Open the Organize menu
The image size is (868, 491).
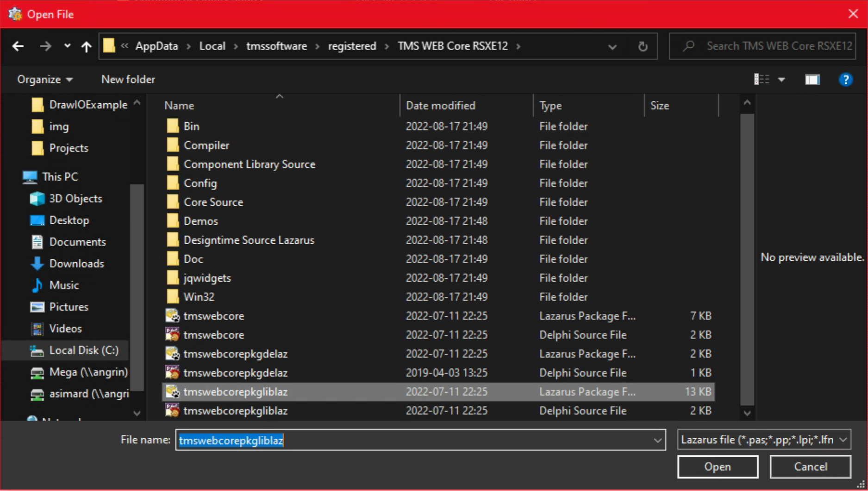tap(45, 79)
